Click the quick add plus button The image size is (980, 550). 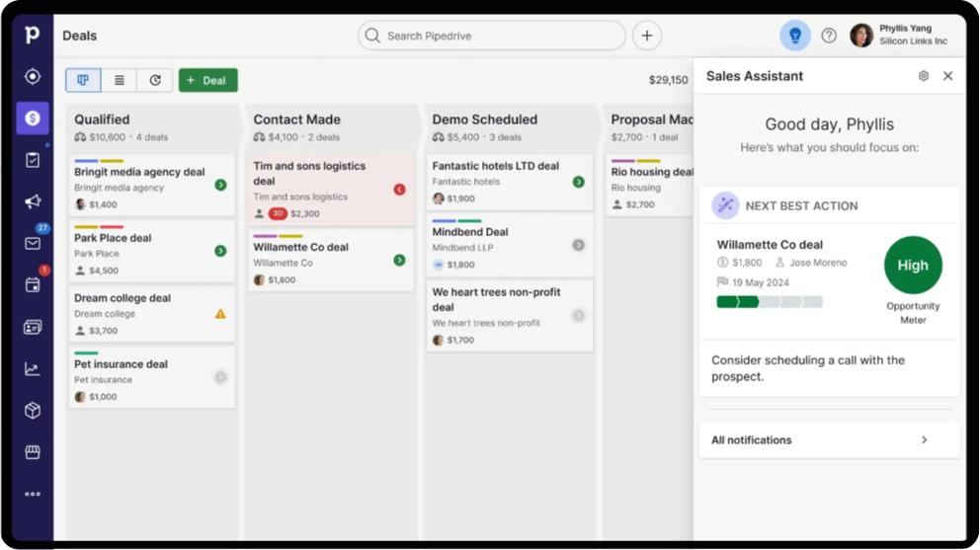pos(647,36)
